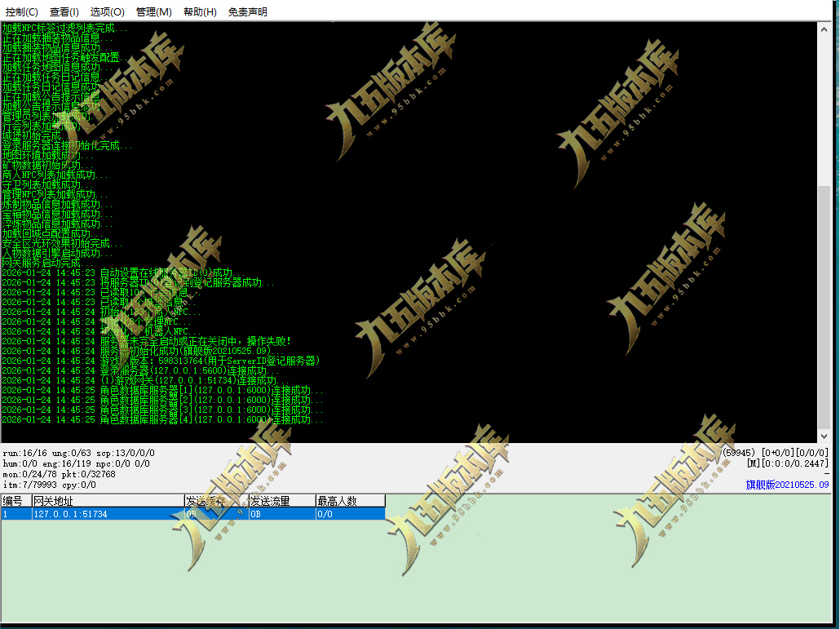Viewport: 840px width, 629px height.
Task: Open the 查看(I) menu
Action: click(x=64, y=11)
